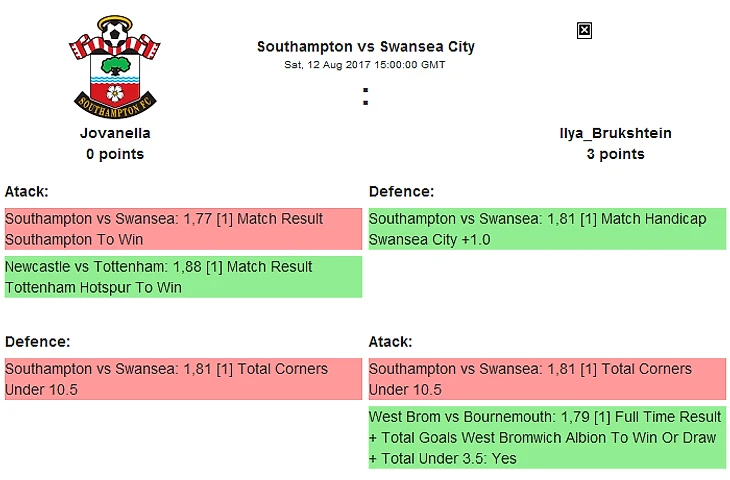Image resolution: width=730 pixels, height=480 pixels.
Task: Click the left Atack heading
Action: [x=27, y=191]
